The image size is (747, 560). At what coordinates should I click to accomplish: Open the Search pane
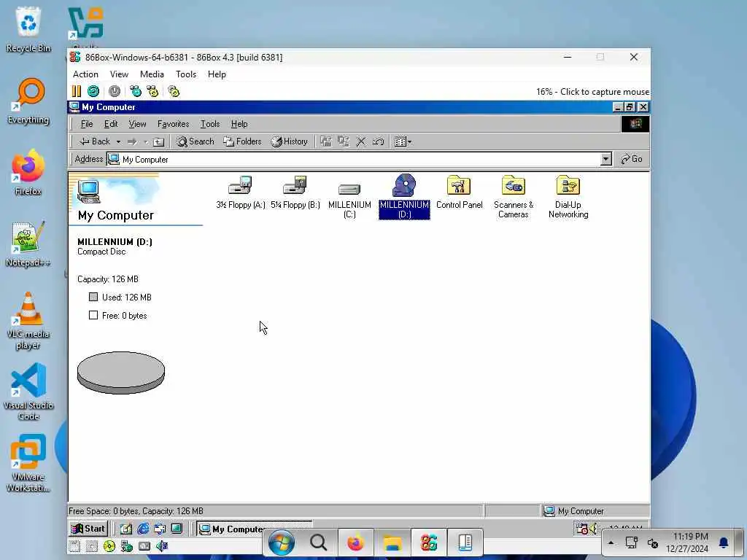click(x=196, y=141)
